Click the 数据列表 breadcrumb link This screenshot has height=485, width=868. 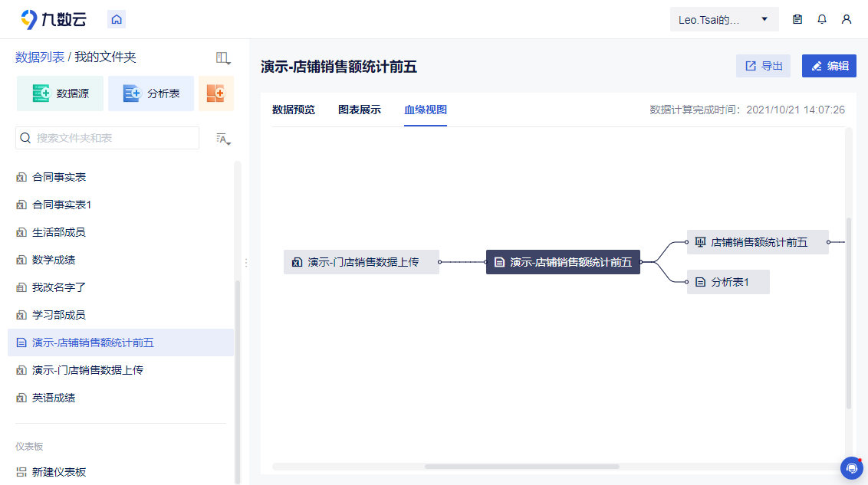[40, 57]
